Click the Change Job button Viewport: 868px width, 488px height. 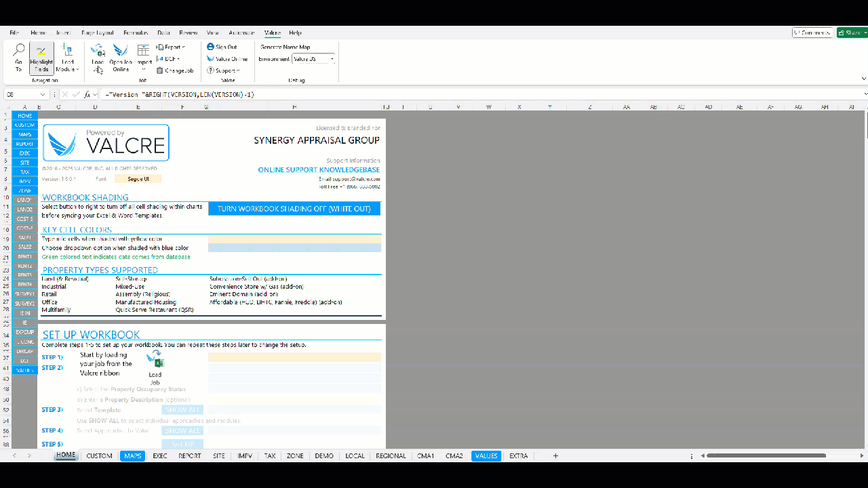pos(175,70)
